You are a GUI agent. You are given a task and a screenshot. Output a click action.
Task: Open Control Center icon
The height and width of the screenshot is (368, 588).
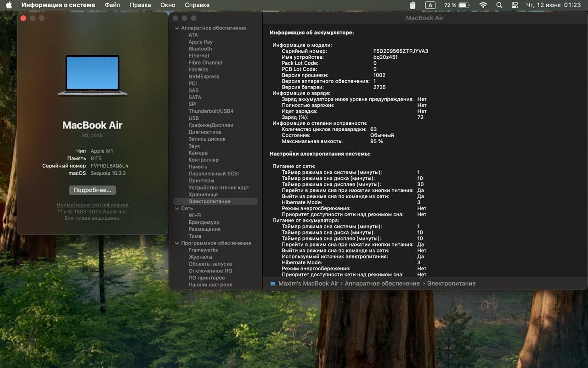pyautogui.click(x=514, y=5)
